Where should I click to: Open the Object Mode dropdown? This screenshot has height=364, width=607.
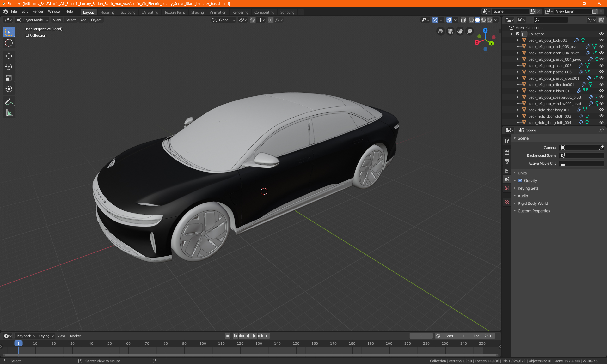[x=32, y=20]
